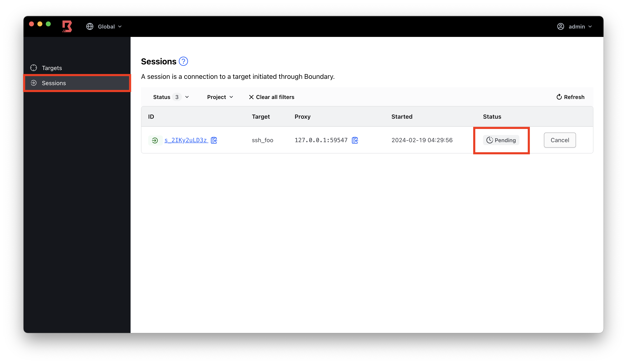The height and width of the screenshot is (364, 627).
Task: Click the Status column header
Action: (x=492, y=117)
